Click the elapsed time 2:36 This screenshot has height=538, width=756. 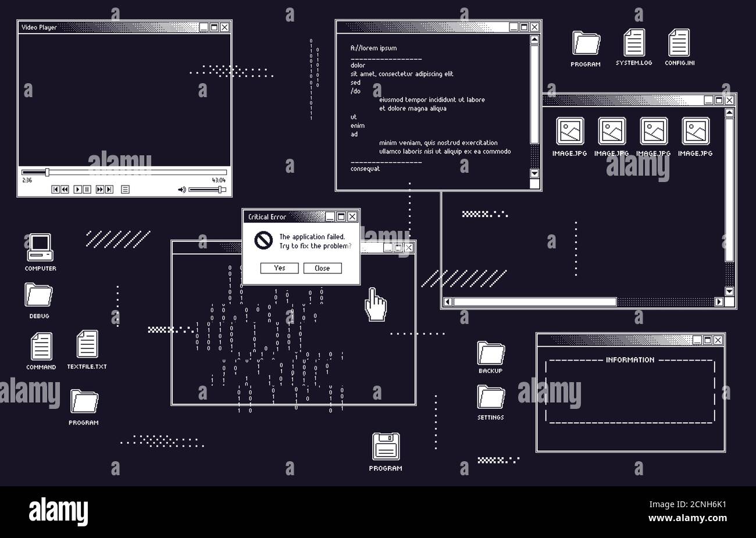click(27, 180)
